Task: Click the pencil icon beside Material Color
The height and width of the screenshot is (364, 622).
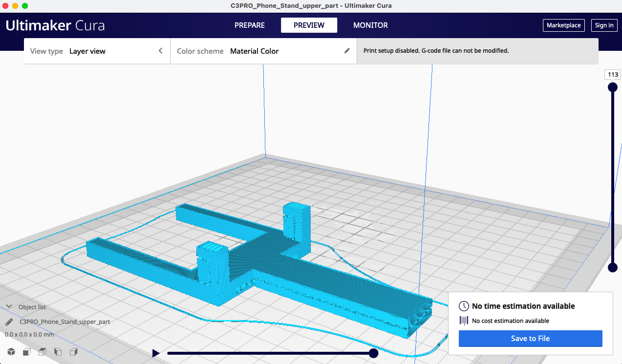Action: [347, 51]
